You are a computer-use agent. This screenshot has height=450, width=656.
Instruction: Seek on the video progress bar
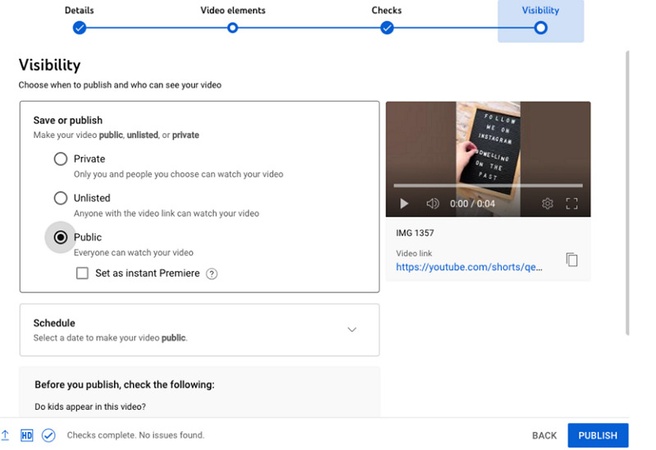coord(488,185)
